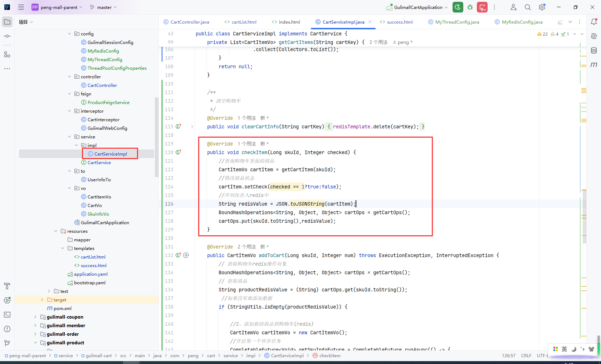This screenshot has width=601, height=364.
Task: Open the Commit tool window
Action: tap(7, 36)
